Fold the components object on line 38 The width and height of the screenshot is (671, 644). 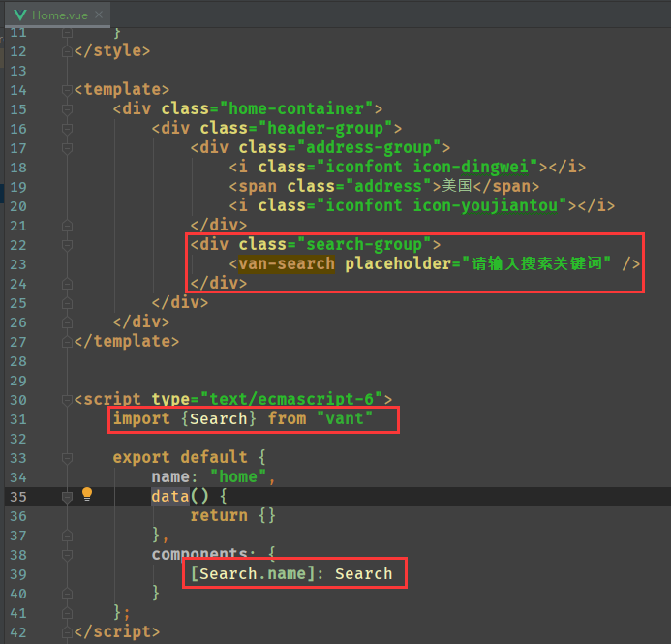(67, 555)
